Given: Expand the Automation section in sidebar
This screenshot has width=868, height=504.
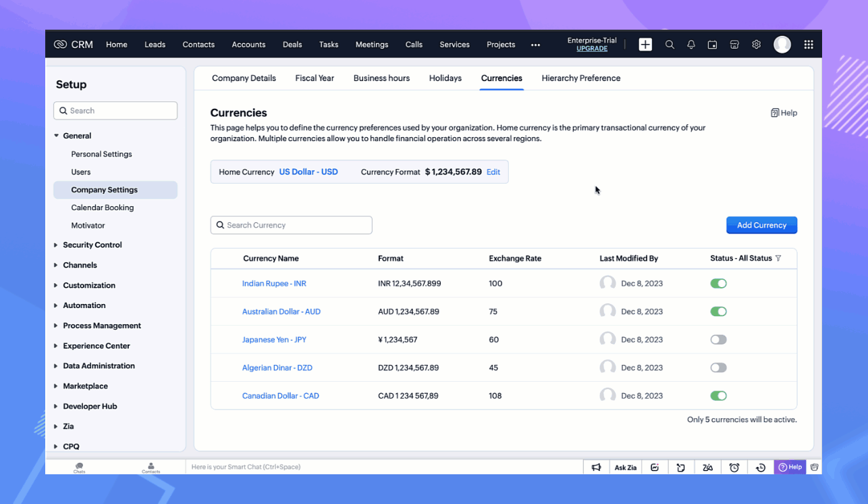Looking at the screenshot, I should [84, 305].
